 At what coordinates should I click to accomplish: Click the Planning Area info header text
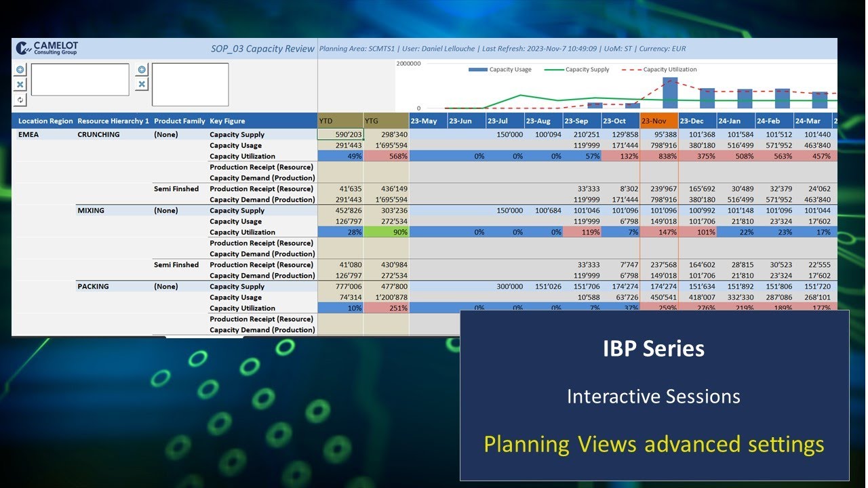tap(502, 49)
